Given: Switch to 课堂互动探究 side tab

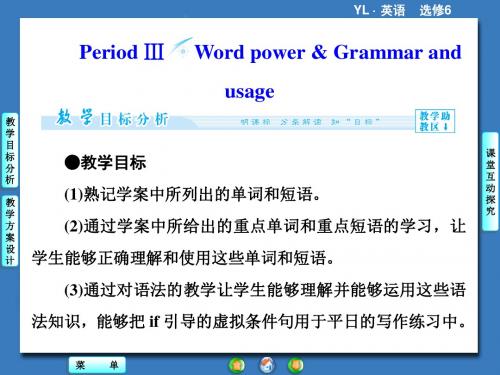Looking at the screenshot, I should pyautogui.click(x=490, y=182).
